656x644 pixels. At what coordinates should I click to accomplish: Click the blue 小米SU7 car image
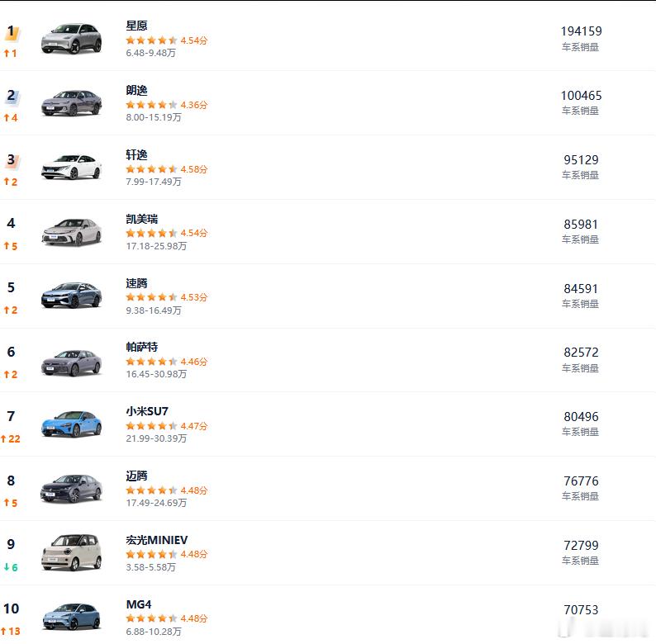[72, 424]
